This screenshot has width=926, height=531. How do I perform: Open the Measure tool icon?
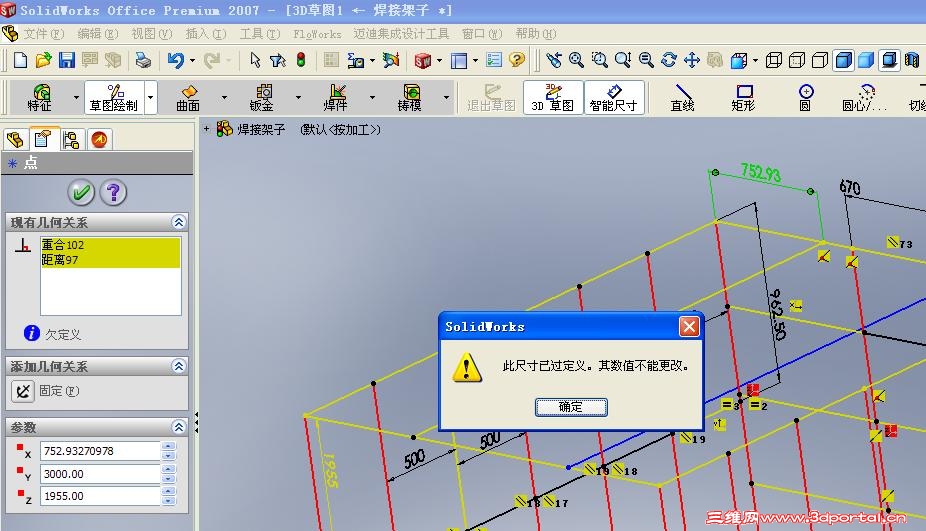(355, 60)
